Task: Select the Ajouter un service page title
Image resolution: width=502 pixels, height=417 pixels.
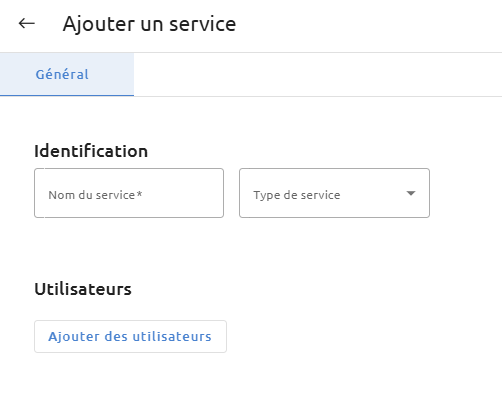Action: 149,24
